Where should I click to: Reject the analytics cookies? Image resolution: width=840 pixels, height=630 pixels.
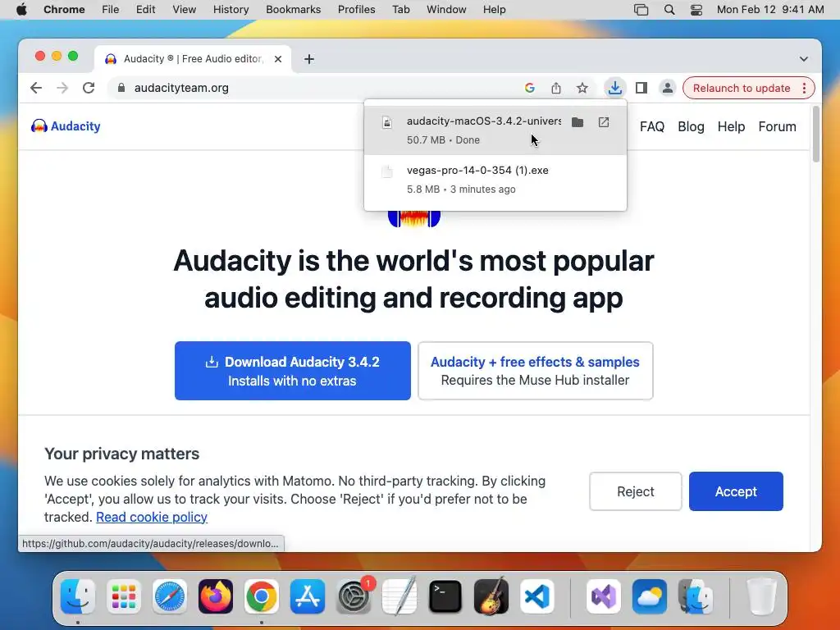click(636, 491)
